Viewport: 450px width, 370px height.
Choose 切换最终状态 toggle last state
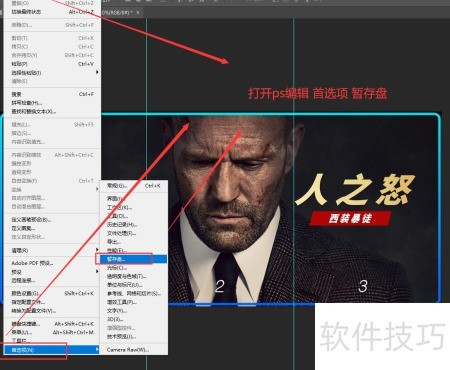point(52,12)
